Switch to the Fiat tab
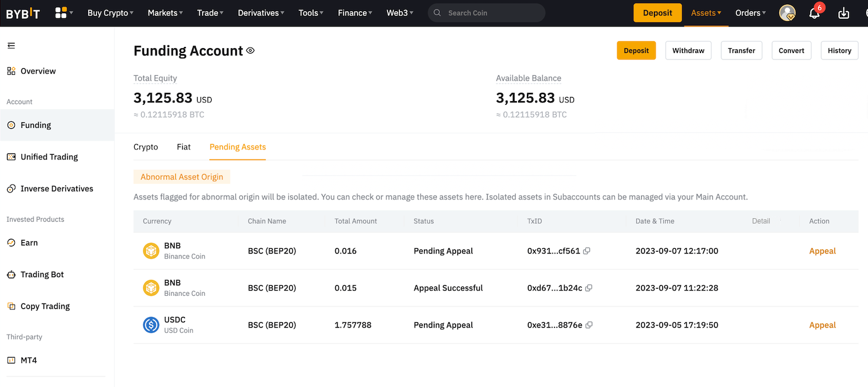Image resolution: width=868 pixels, height=387 pixels. click(183, 147)
